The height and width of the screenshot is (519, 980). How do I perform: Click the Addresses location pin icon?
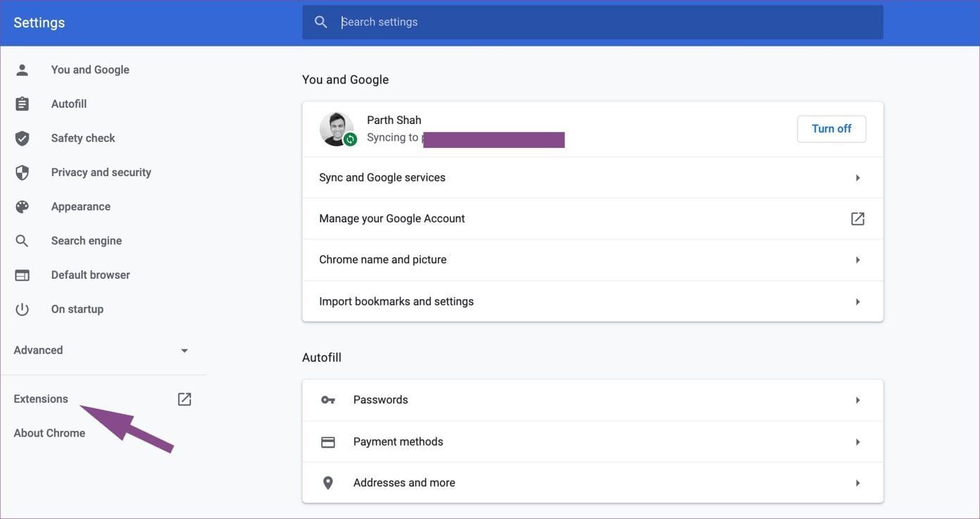click(328, 483)
